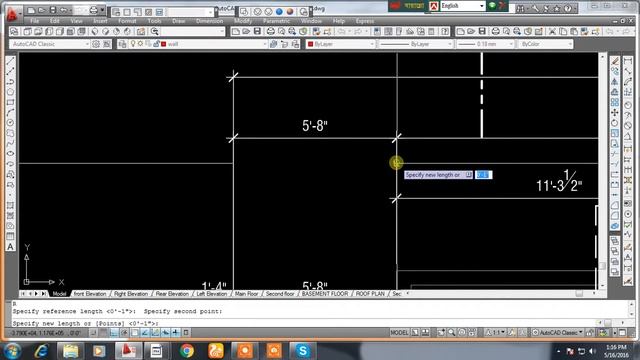The image size is (640, 360).
Task: Click the Plot printer icon in the quick access toolbar
Action: [93, 10]
